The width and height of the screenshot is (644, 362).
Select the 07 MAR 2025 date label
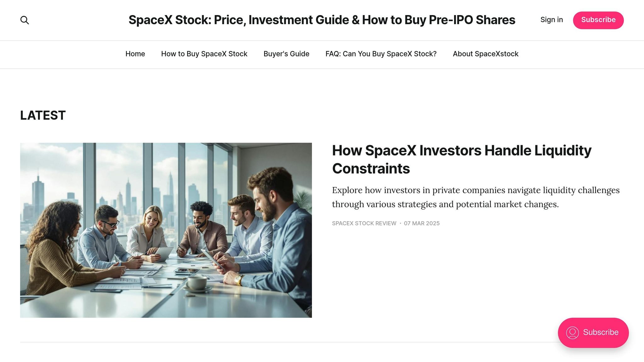pos(422,223)
